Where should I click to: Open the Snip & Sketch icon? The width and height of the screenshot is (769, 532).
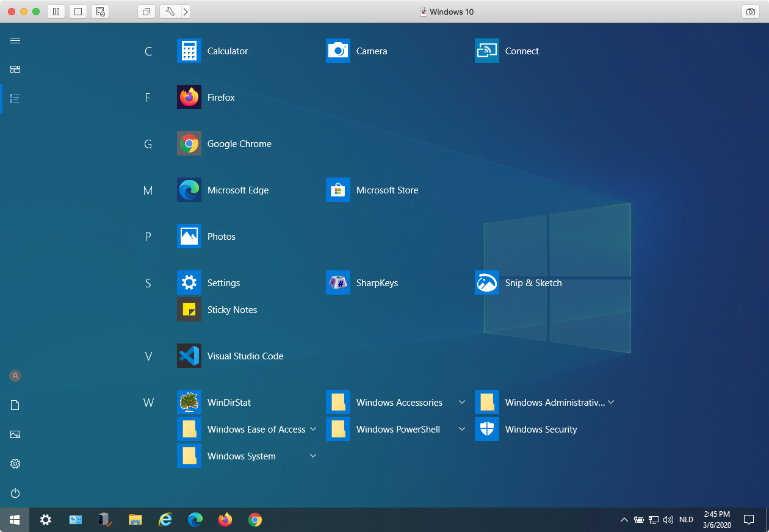pos(487,283)
